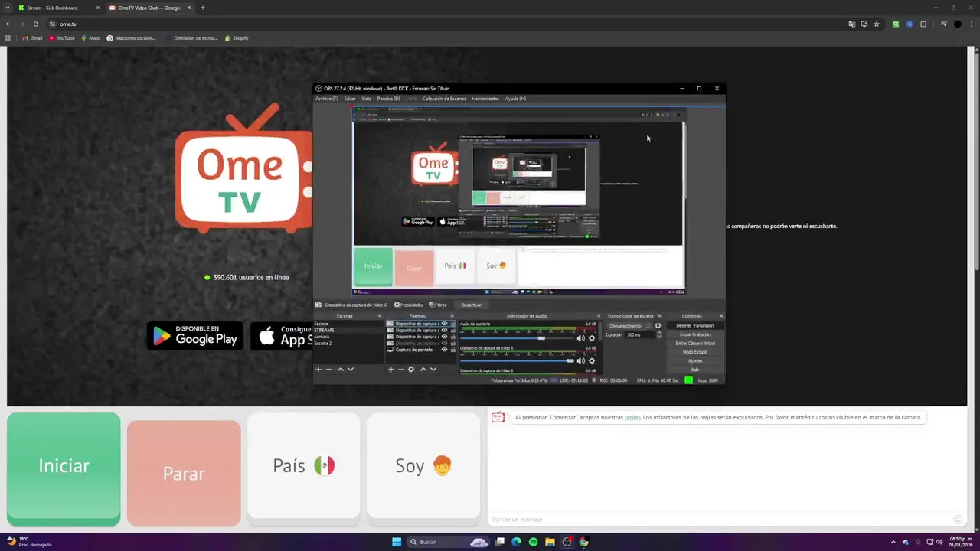Viewport: 980px width, 551px height.
Task: Open Colección de Escenas menu
Action: [444, 99]
